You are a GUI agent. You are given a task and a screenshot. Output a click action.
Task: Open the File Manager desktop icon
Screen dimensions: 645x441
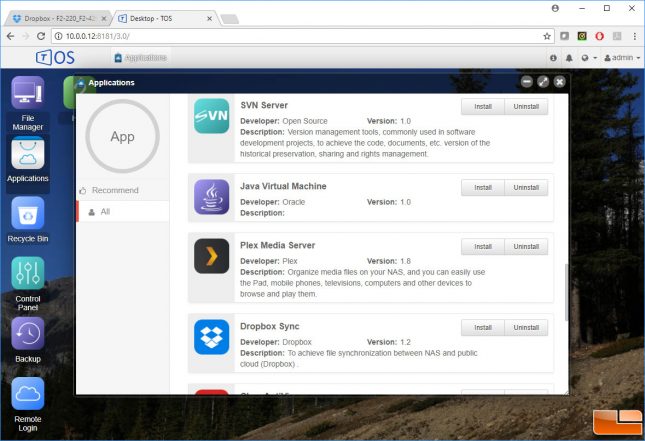[x=28, y=93]
